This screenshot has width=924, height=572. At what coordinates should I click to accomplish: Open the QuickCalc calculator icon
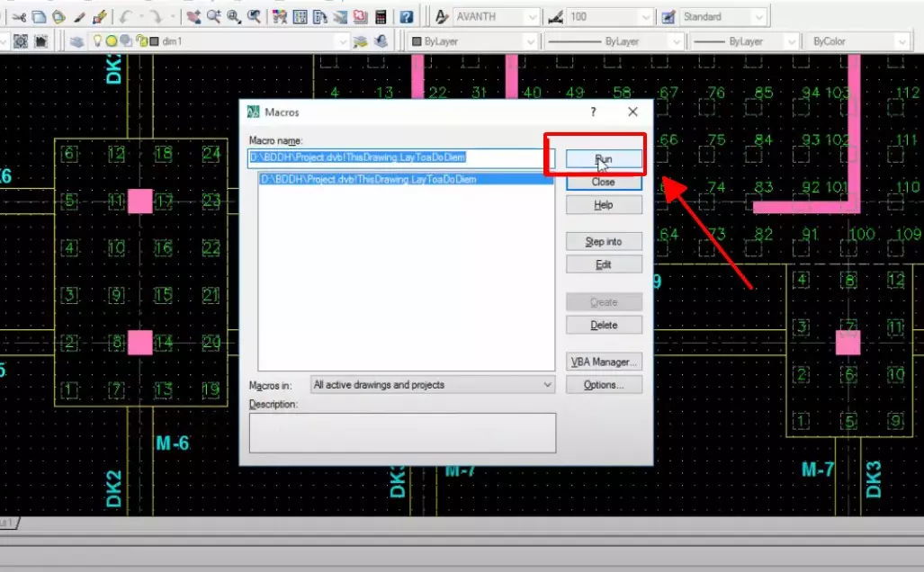pyautogui.click(x=381, y=17)
